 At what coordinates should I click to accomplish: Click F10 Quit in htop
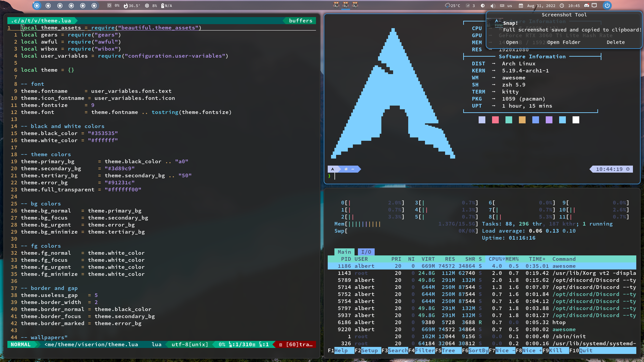click(581, 350)
